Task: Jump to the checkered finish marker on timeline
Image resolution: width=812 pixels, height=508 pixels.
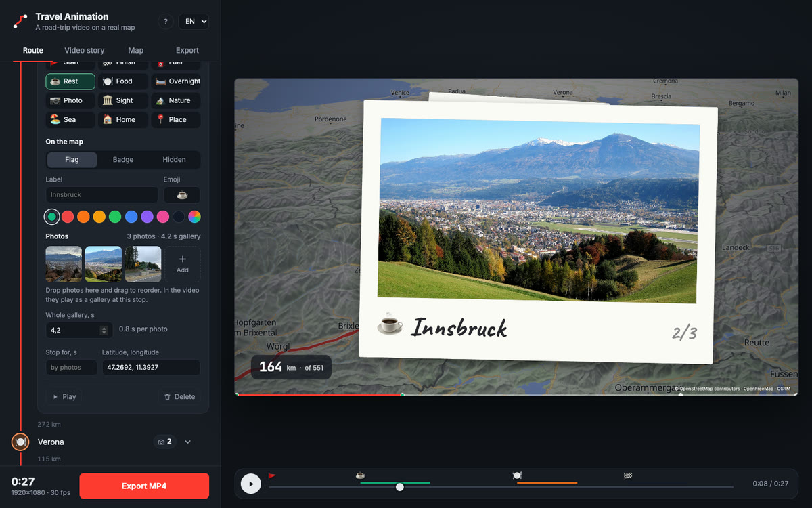Action: [628, 475]
